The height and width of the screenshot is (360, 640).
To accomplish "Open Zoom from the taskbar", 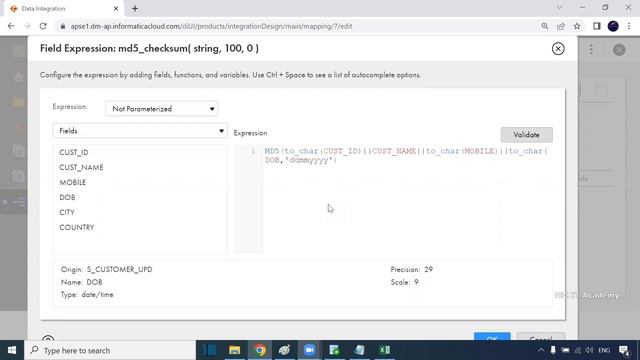I will tap(309, 350).
